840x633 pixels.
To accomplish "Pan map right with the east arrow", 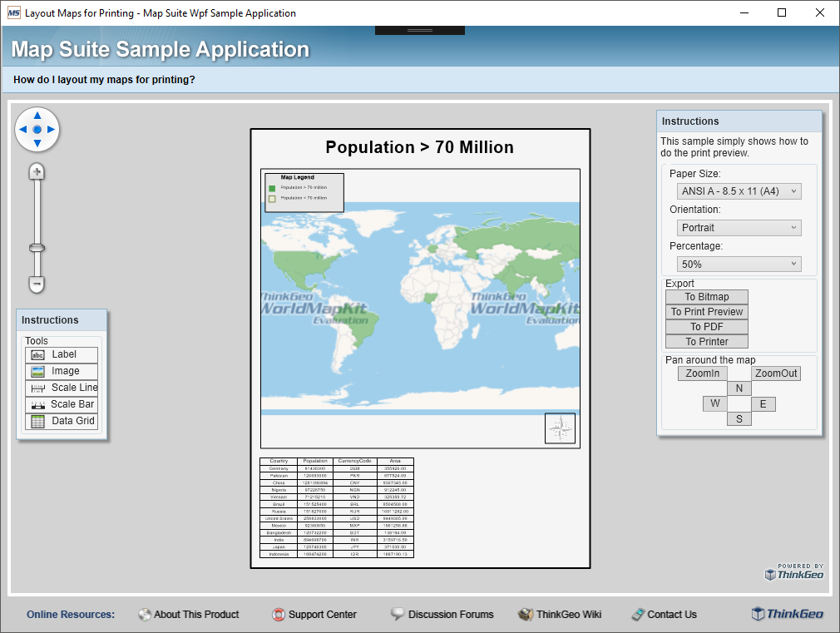I will tap(51, 129).
